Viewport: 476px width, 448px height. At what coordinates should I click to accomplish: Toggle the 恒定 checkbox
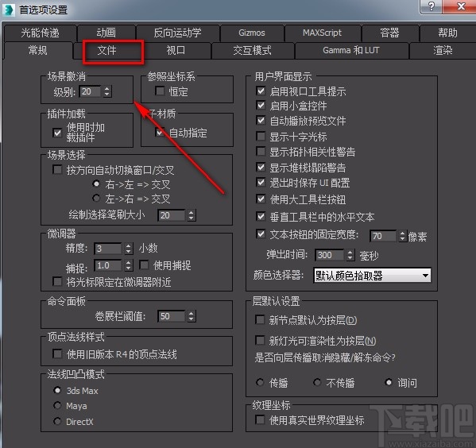[160, 91]
